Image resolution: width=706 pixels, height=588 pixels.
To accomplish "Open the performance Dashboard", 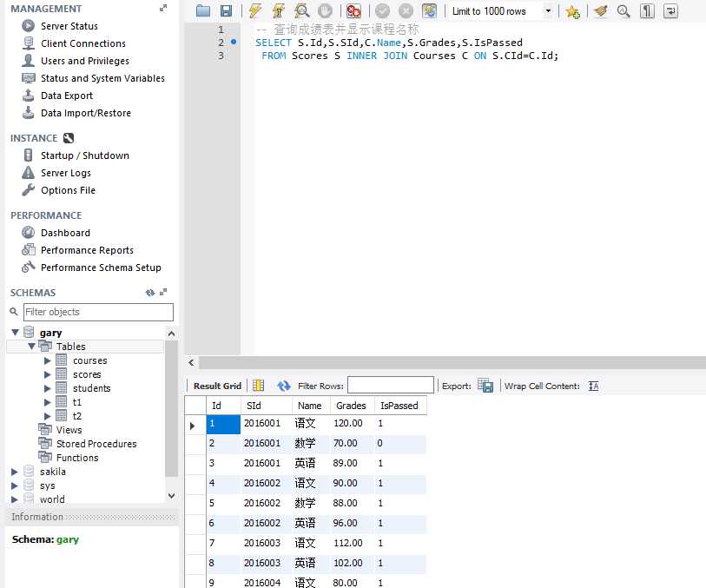I will click(65, 233).
